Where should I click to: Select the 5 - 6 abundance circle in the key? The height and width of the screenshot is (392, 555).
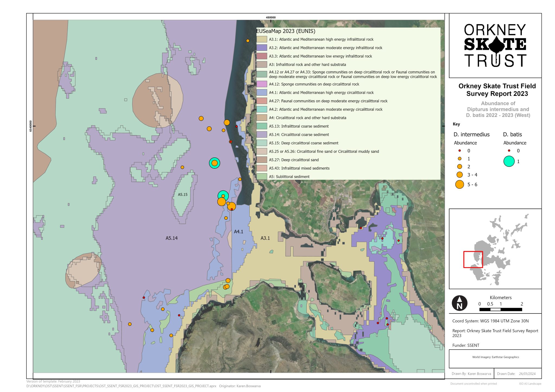(459, 185)
